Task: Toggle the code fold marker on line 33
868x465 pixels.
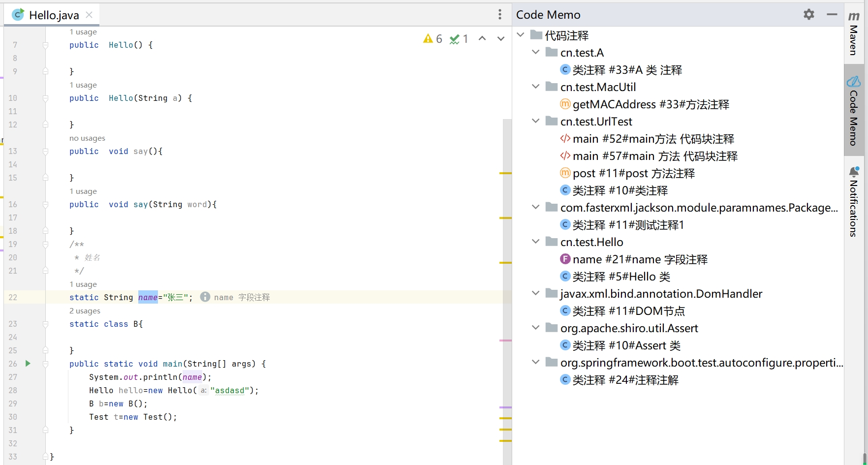Action: (x=45, y=456)
